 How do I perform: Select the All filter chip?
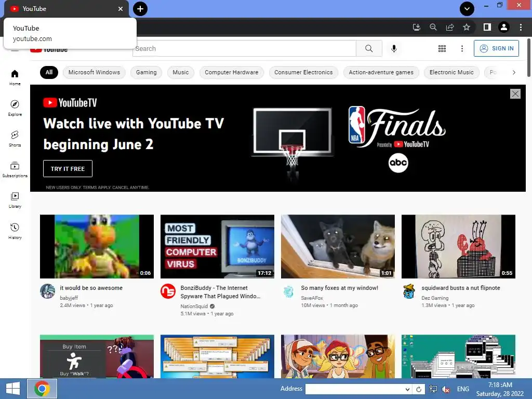[49, 72]
